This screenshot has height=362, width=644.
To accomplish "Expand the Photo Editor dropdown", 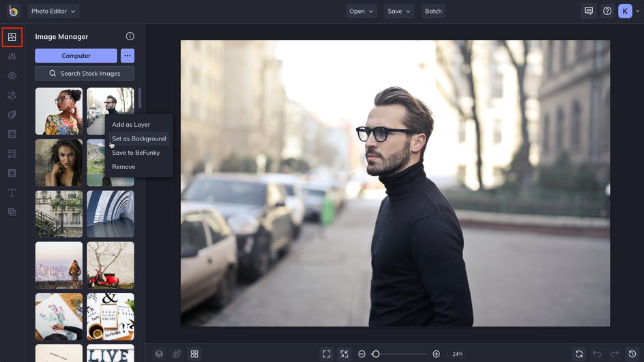I will pos(53,11).
